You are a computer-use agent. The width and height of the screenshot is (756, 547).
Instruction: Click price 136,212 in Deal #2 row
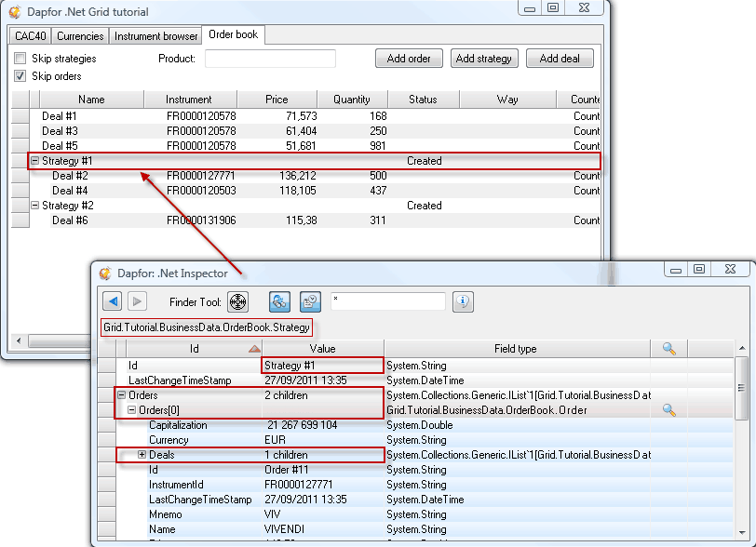[x=298, y=176]
